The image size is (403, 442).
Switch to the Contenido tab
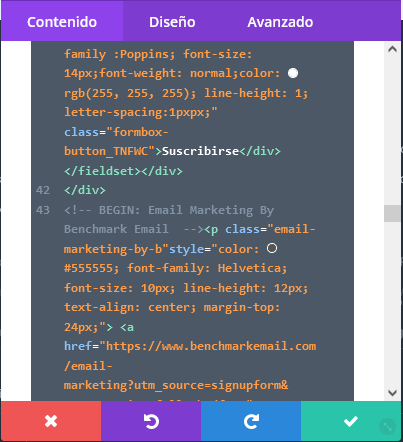coord(62,22)
